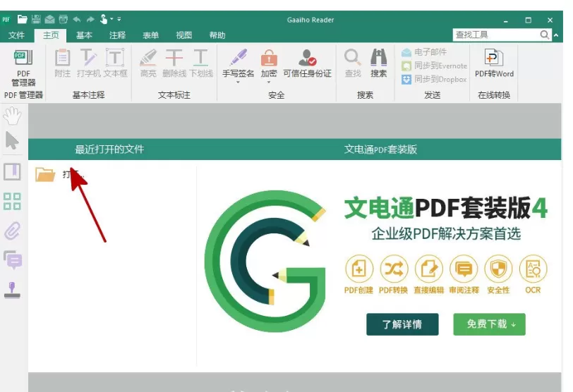Click the 可信任身份证 icon
This screenshot has width=573, height=392.
308,59
